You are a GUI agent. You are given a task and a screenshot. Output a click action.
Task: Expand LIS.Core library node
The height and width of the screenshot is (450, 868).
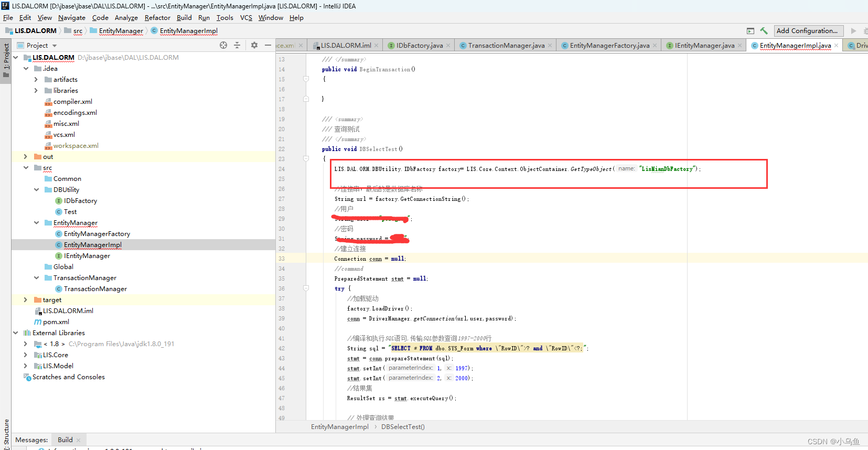[x=26, y=355]
